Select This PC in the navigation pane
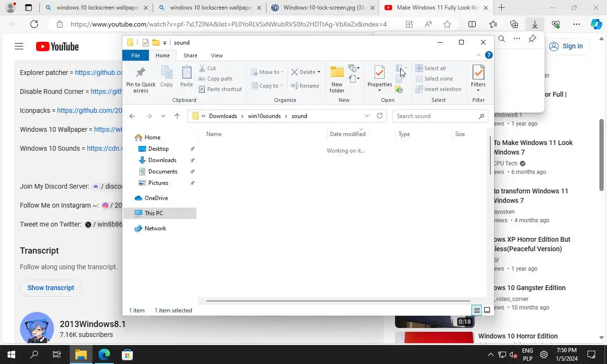 tap(160, 213)
